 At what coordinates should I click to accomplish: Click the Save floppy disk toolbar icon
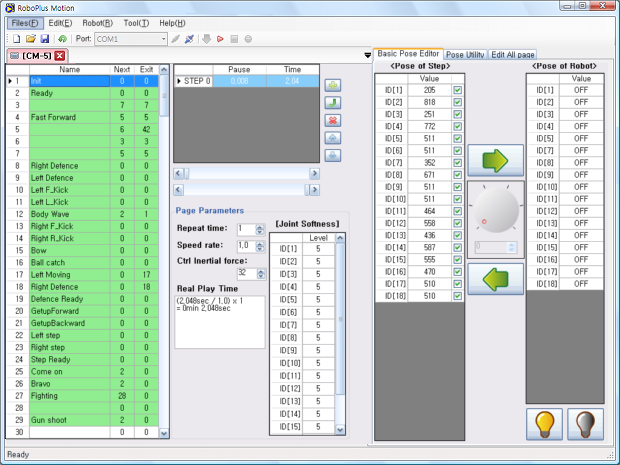tap(46, 39)
